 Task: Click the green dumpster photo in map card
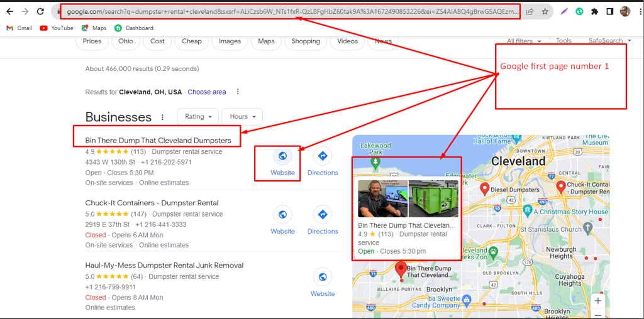tap(433, 198)
